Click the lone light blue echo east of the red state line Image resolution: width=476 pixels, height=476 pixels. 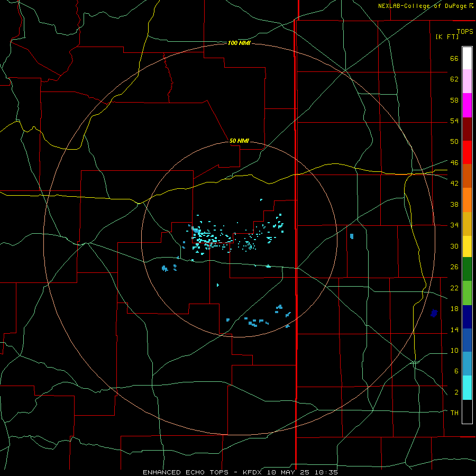tap(352, 236)
